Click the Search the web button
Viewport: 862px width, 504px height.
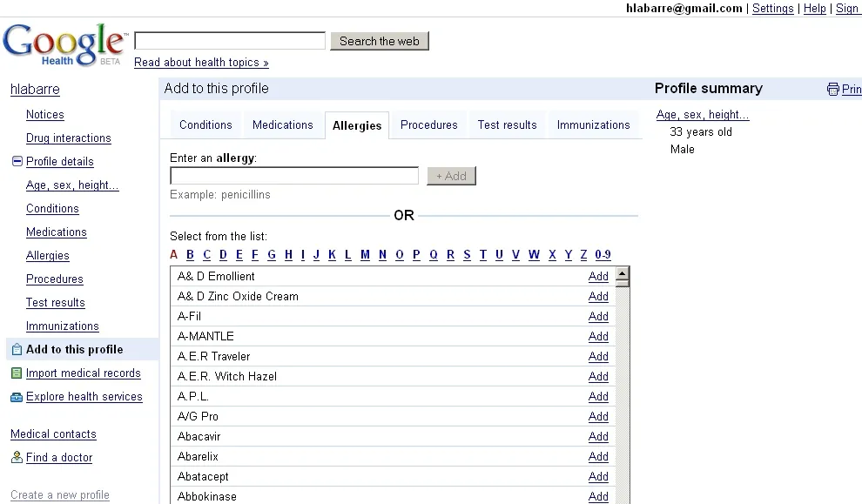tap(380, 41)
